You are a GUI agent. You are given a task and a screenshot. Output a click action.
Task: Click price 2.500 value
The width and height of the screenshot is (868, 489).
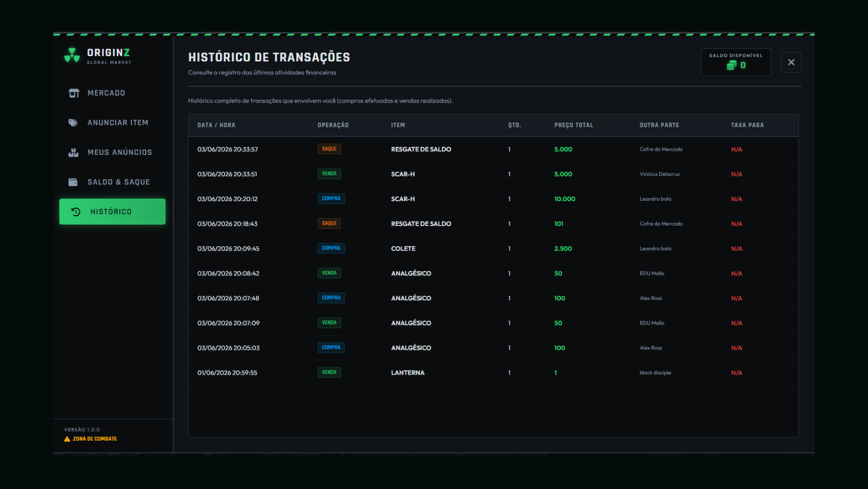click(563, 248)
